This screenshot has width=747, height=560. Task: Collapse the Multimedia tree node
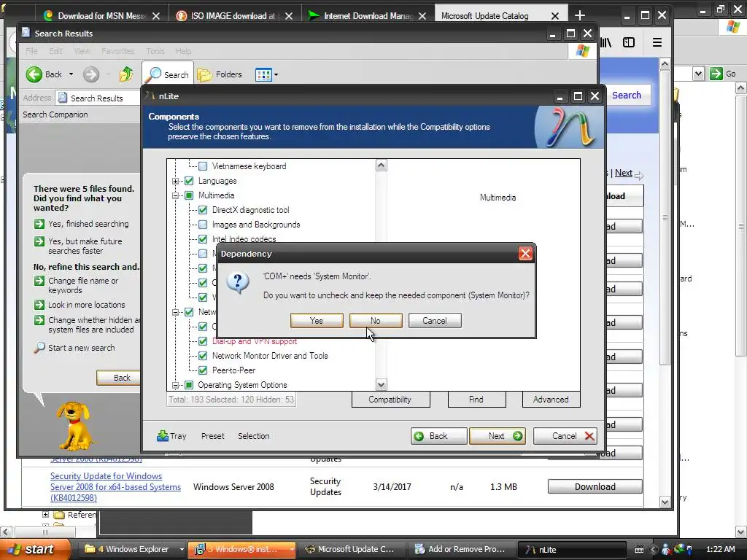coord(175,195)
